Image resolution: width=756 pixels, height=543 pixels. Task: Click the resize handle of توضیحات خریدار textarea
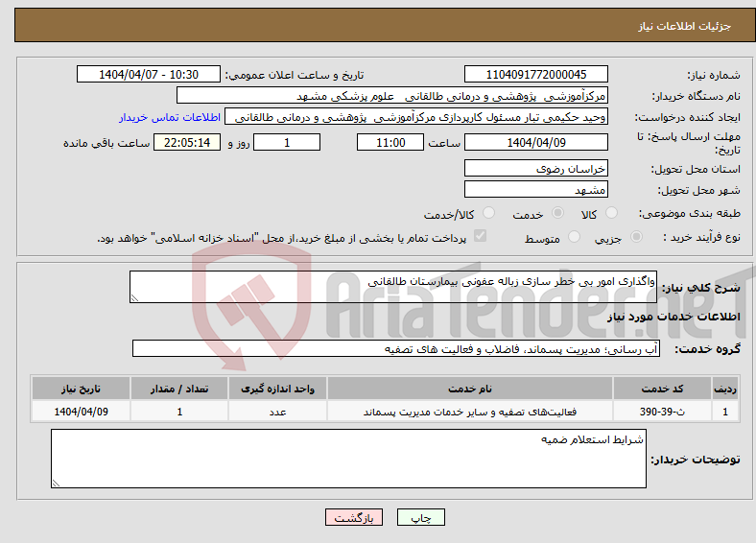point(56,484)
